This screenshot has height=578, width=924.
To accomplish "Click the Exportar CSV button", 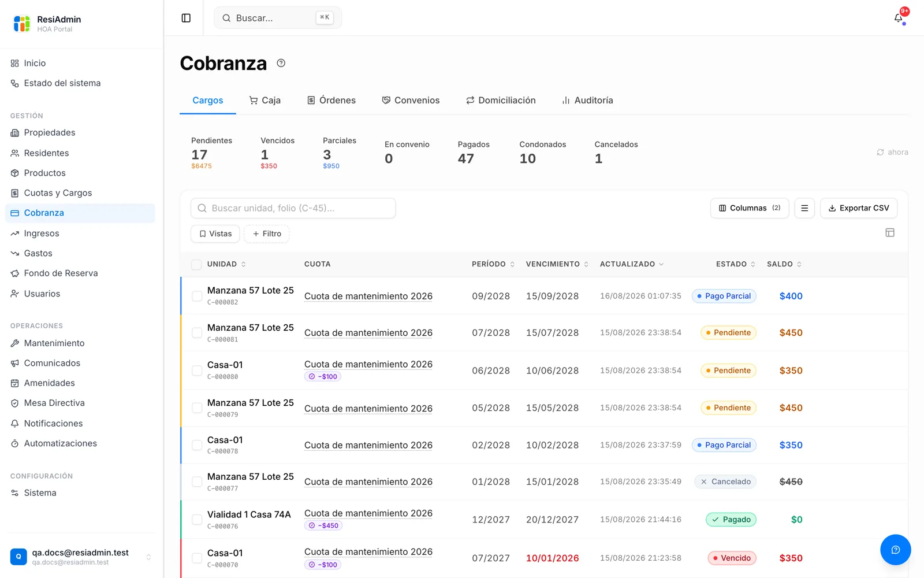I will [x=859, y=208].
